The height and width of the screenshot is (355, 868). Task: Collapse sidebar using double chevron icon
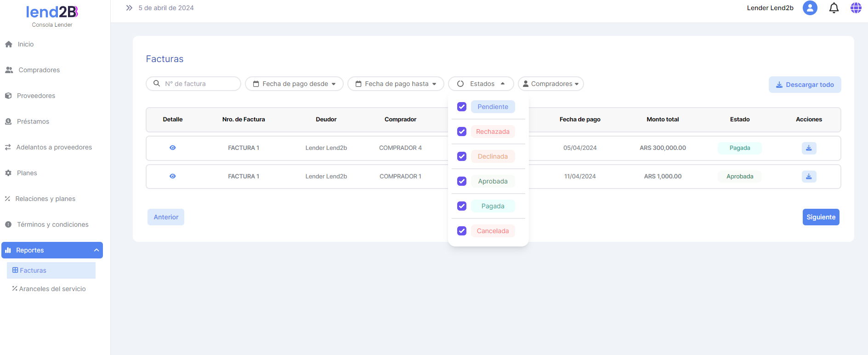coord(129,8)
